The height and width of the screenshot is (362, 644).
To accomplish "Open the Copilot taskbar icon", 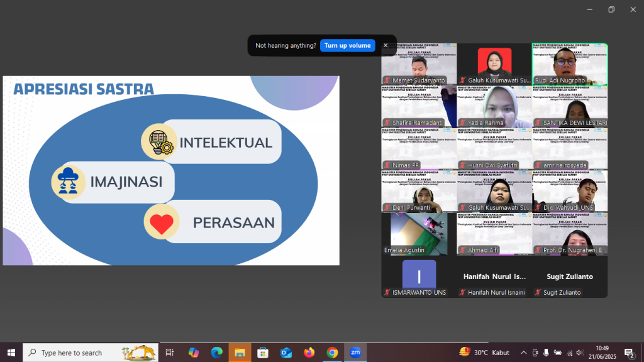I will coord(193,353).
